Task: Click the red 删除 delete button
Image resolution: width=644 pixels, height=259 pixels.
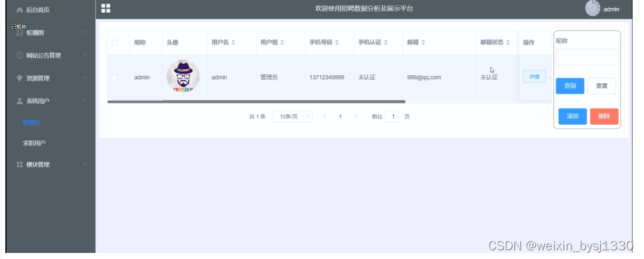Action: [x=604, y=116]
